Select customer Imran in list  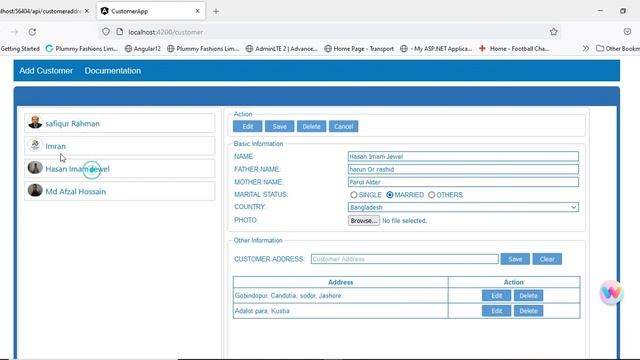(x=120, y=146)
